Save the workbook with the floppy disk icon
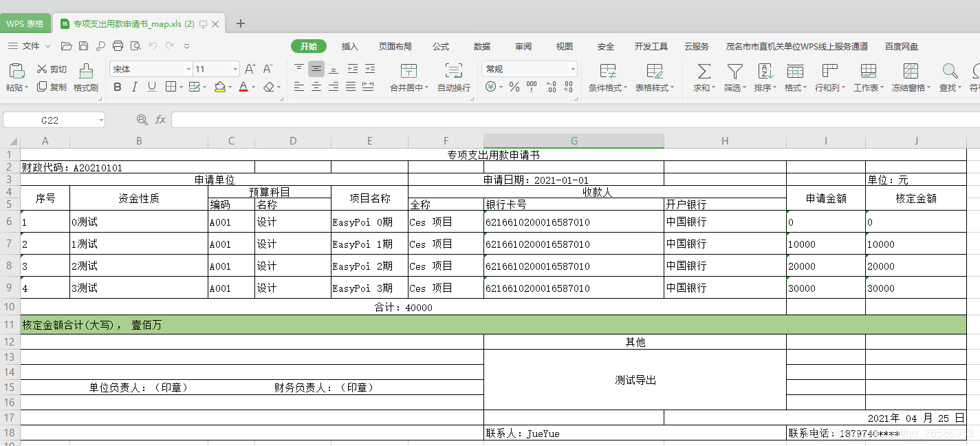This screenshot has height=446, width=980. pyautogui.click(x=83, y=46)
